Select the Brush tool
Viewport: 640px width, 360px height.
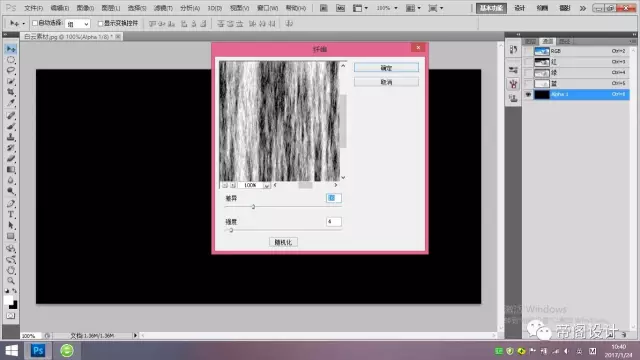11,127
